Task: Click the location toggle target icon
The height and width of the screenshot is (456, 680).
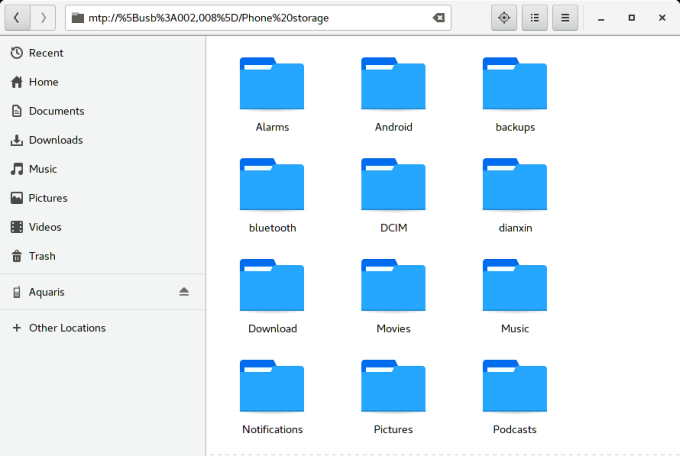Action: pyautogui.click(x=503, y=18)
